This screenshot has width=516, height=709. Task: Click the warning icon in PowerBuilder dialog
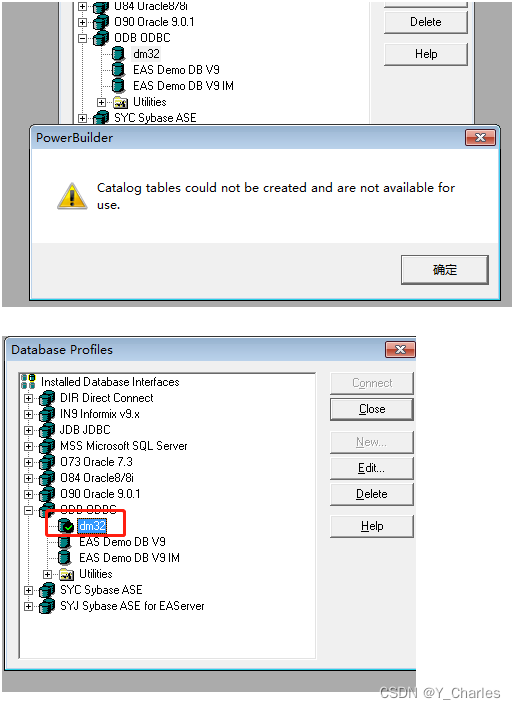(x=72, y=196)
